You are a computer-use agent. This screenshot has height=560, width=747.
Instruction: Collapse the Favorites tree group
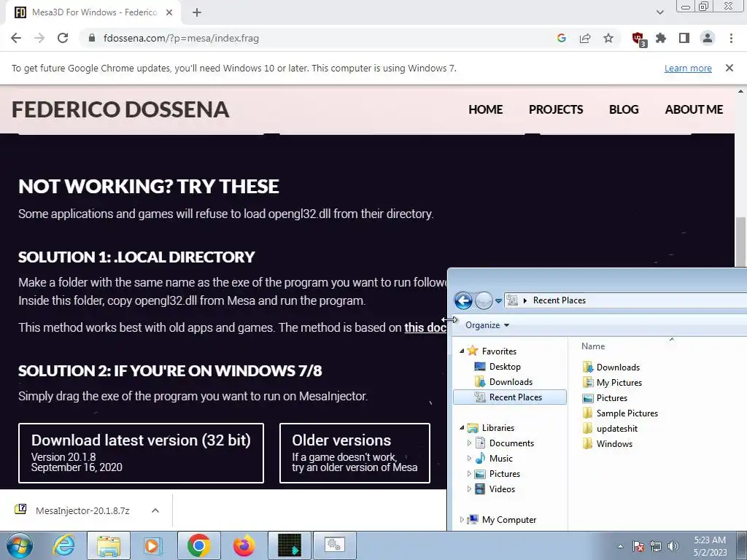click(x=462, y=351)
